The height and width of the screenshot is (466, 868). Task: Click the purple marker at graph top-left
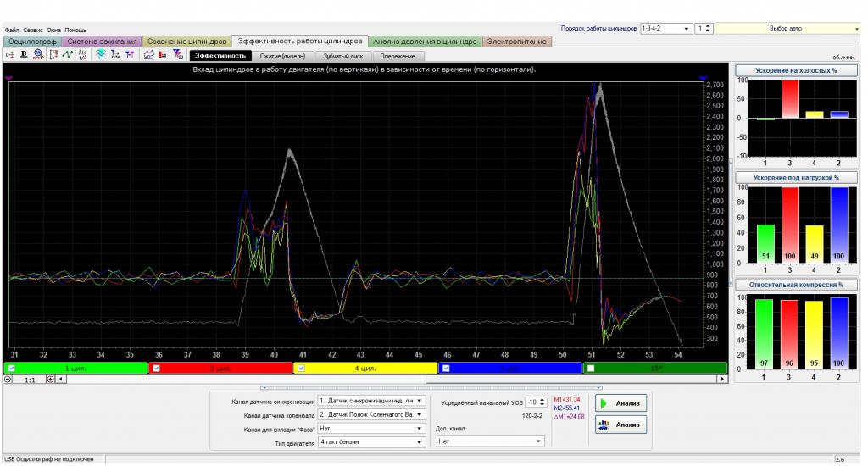[x=8, y=79]
